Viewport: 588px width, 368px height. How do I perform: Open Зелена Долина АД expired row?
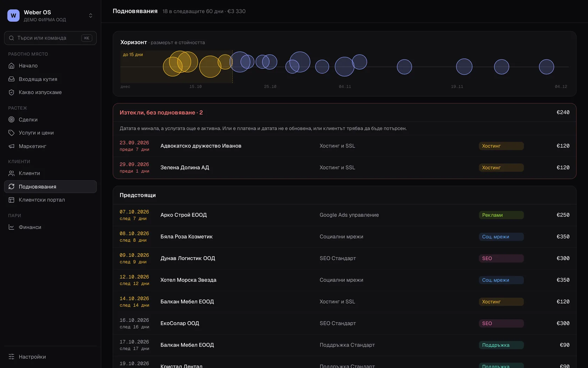(344, 168)
